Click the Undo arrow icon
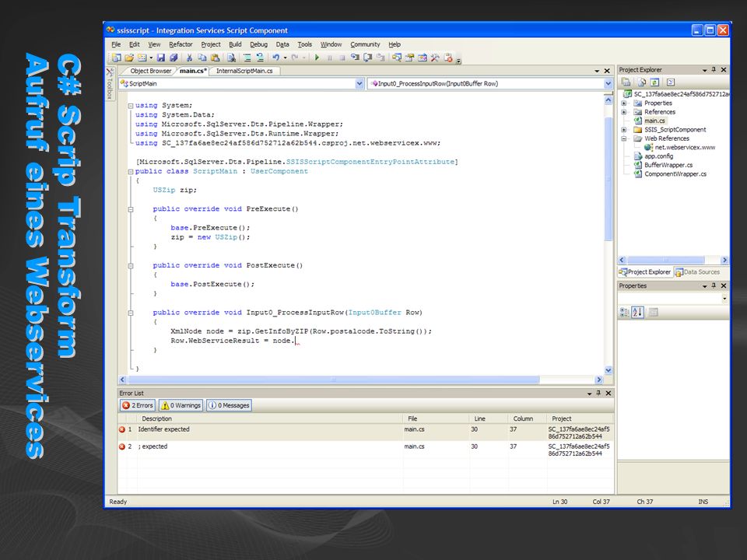Image resolution: width=747 pixels, height=560 pixels. pyautogui.click(x=275, y=58)
